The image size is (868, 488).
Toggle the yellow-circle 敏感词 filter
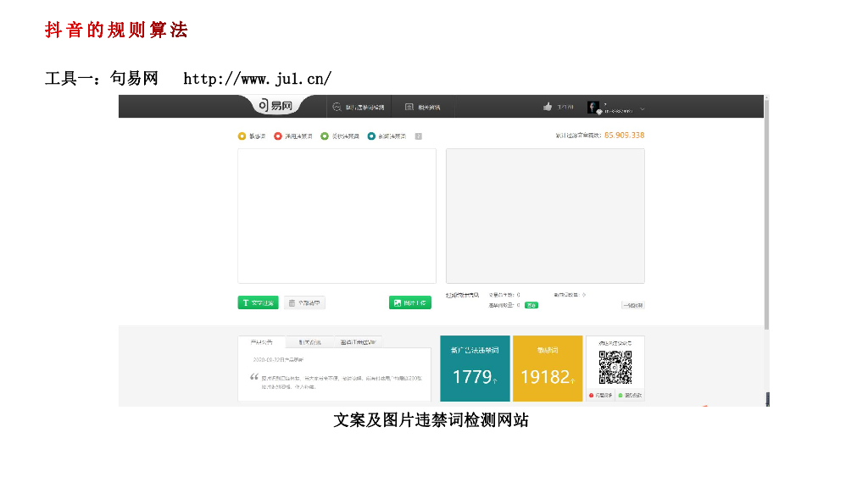pos(252,136)
